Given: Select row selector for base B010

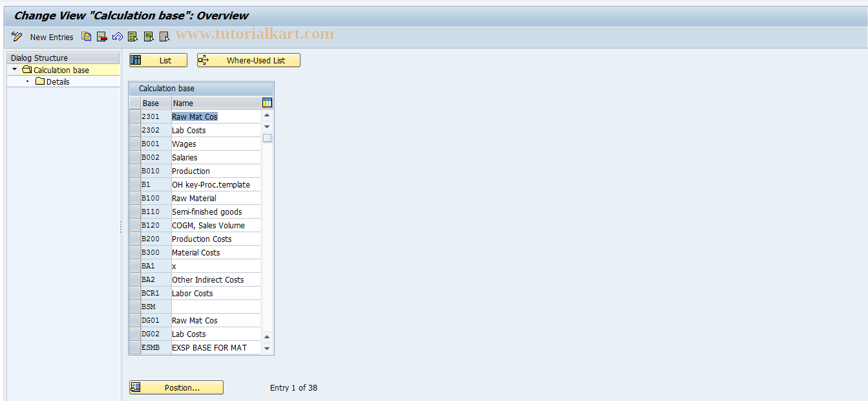Looking at the screenshot, I should click(x=134, y=171).
